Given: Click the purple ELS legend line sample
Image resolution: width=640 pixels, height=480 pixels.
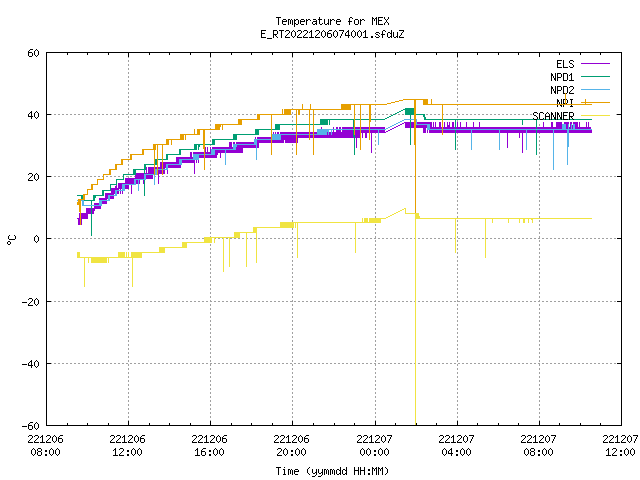Looking at the screenshot, I should tap(595, 64).
